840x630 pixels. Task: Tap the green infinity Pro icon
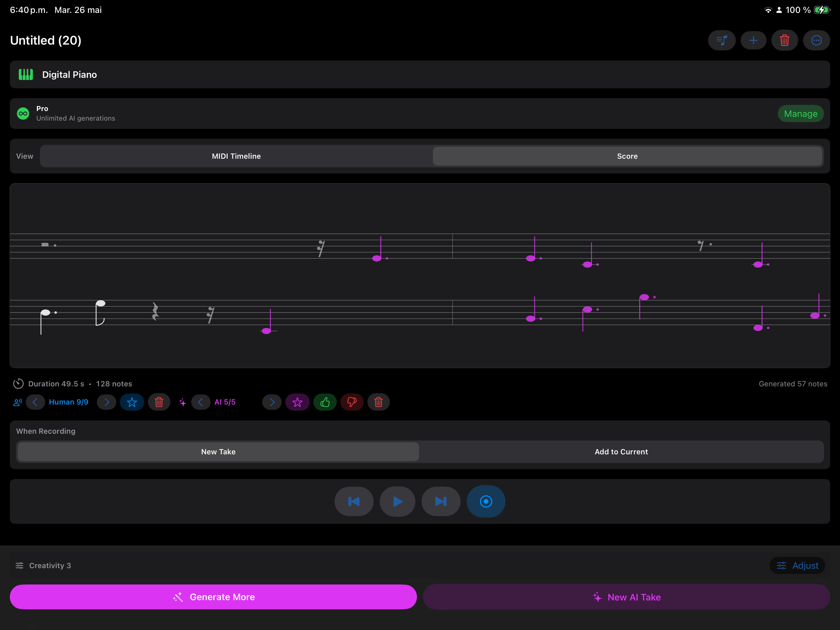click(23, 114)
